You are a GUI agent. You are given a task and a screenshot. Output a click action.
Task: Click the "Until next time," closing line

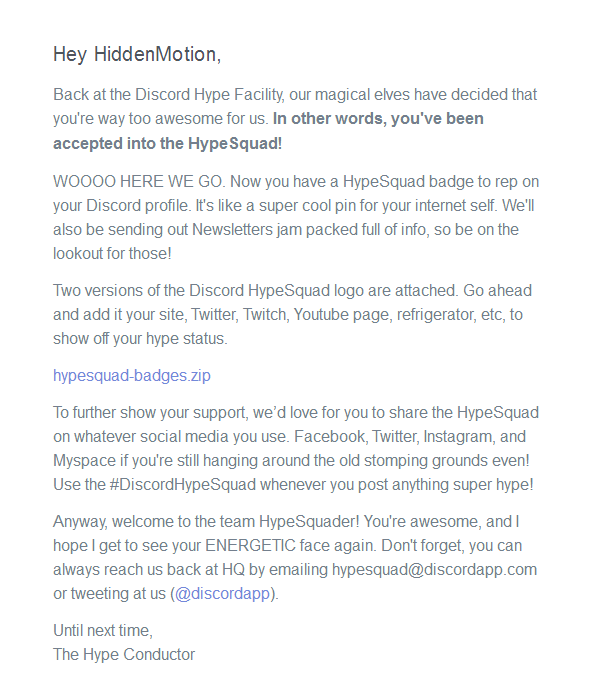pos(103,630)
